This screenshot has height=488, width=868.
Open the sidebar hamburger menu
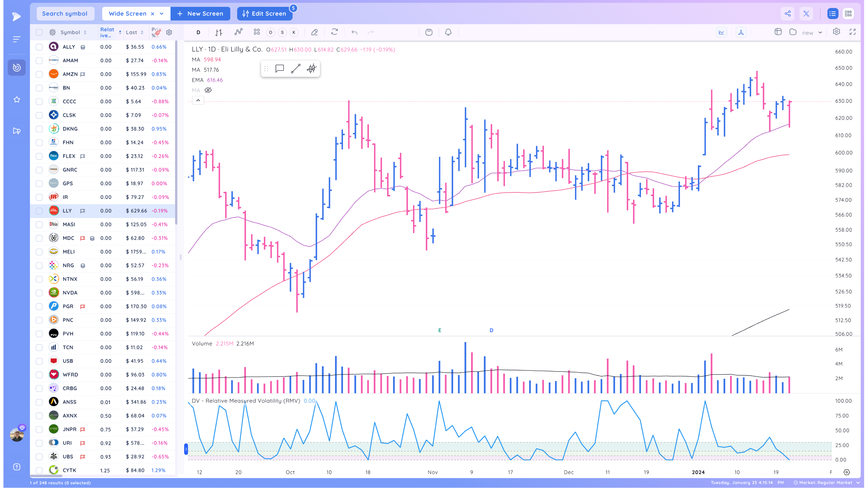point(17,39)
